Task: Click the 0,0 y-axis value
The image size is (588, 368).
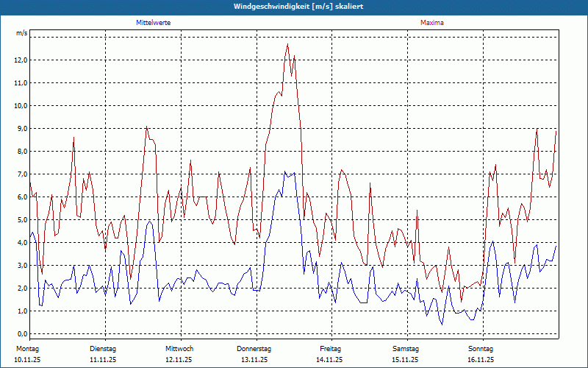Action: tap(23, 334)
